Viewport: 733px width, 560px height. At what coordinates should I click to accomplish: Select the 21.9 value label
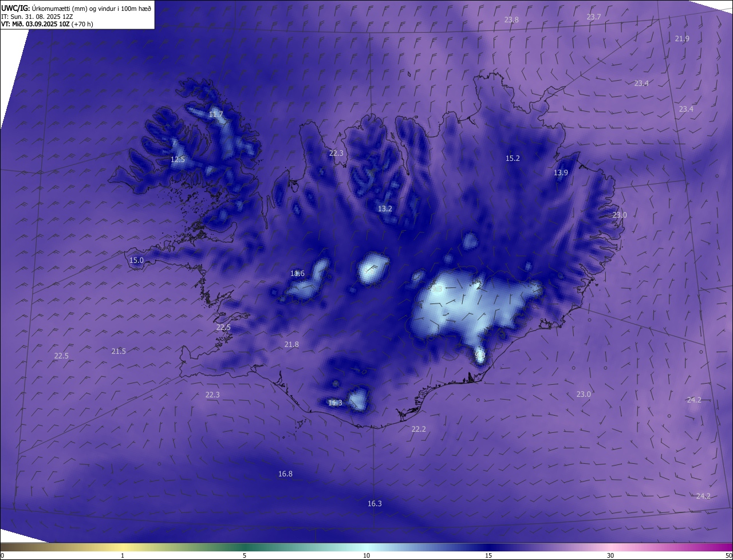click(x=682, y=39)
